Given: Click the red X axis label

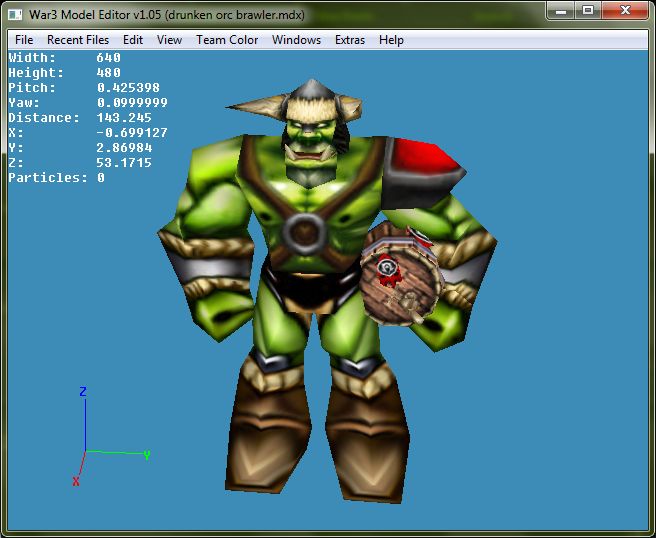Looking at the screenshot, I should (x=76, y=482).
